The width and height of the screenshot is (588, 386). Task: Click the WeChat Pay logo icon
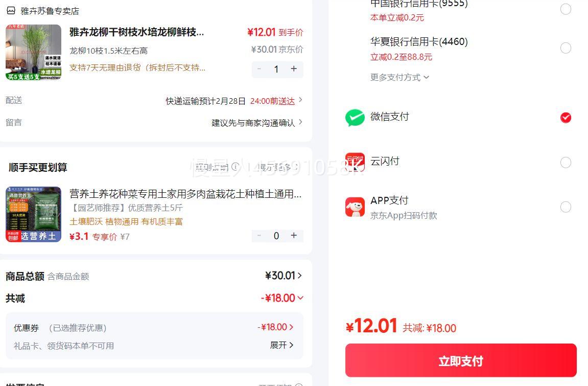pyautogui.click(x=355, y=118)
